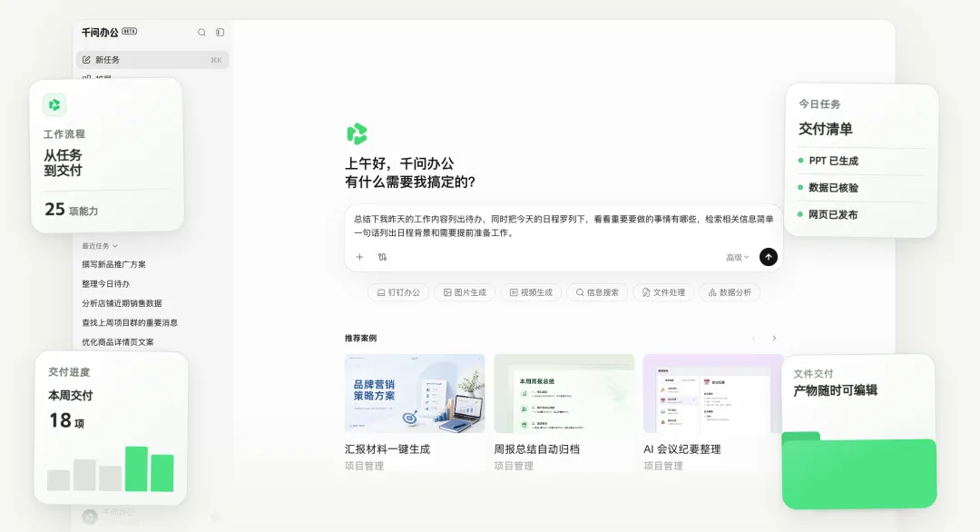The image size is (980, 532).
Task: Click the 25 项能力 text
Action: click(x=72, y=210)
